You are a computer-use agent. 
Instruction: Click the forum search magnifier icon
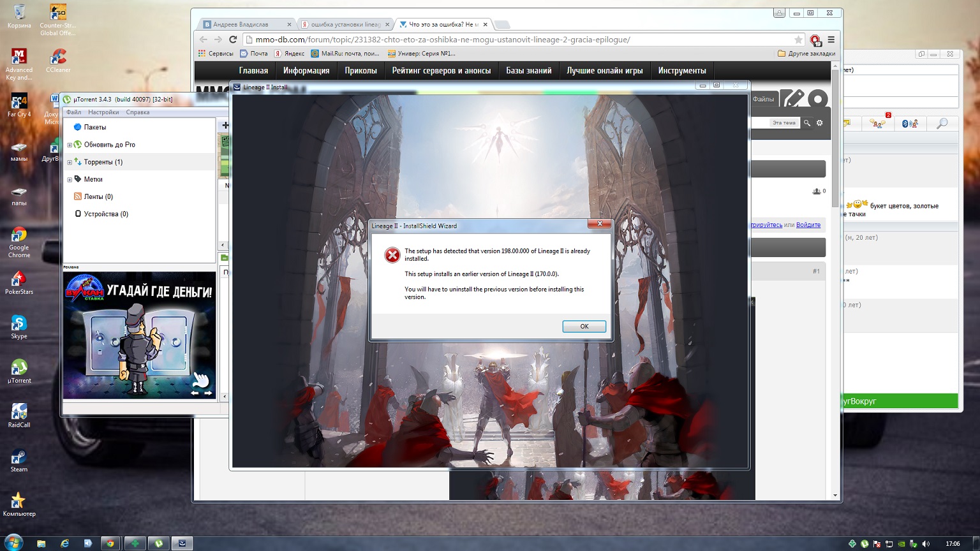pos(806,123)
